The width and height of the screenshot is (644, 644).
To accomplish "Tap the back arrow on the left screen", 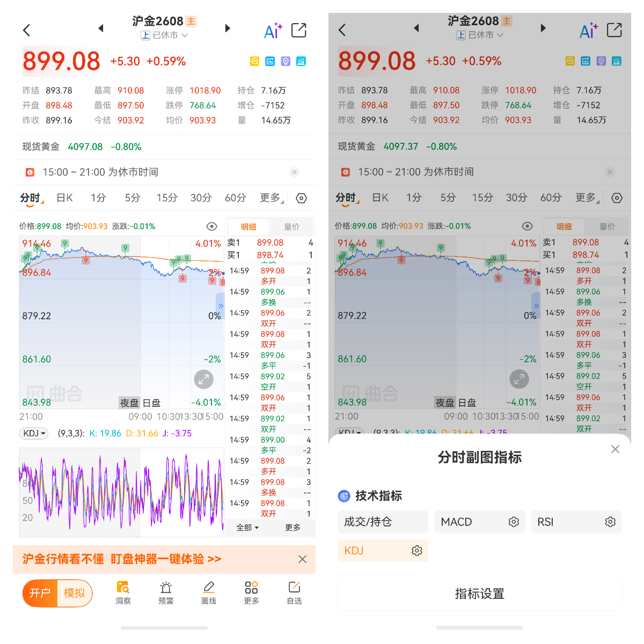I will tap(26, 30).
